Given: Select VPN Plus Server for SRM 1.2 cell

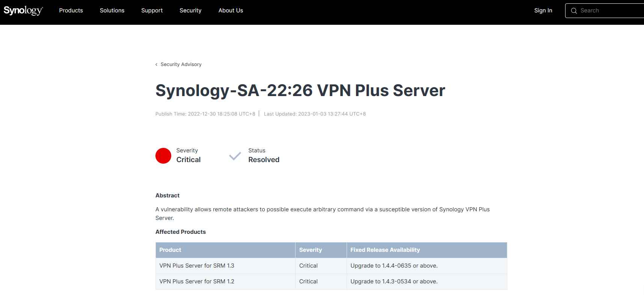Looking at the screenshot, I should coord(225,281).
